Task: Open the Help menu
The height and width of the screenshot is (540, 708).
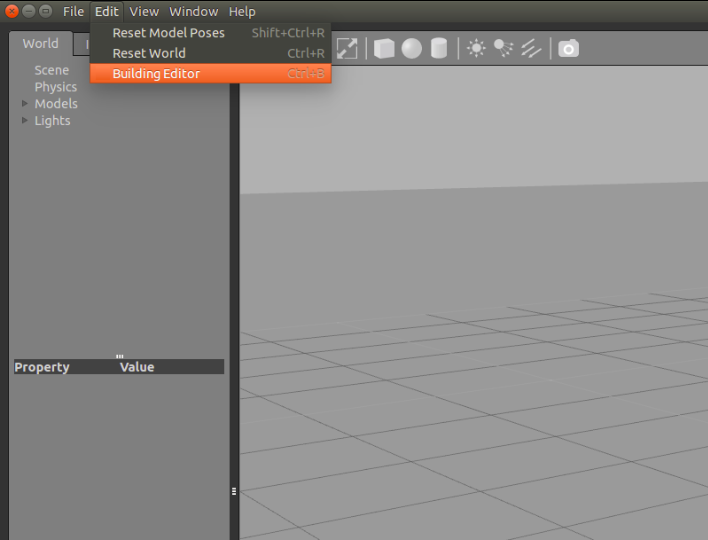Action: tap(242, 12)
